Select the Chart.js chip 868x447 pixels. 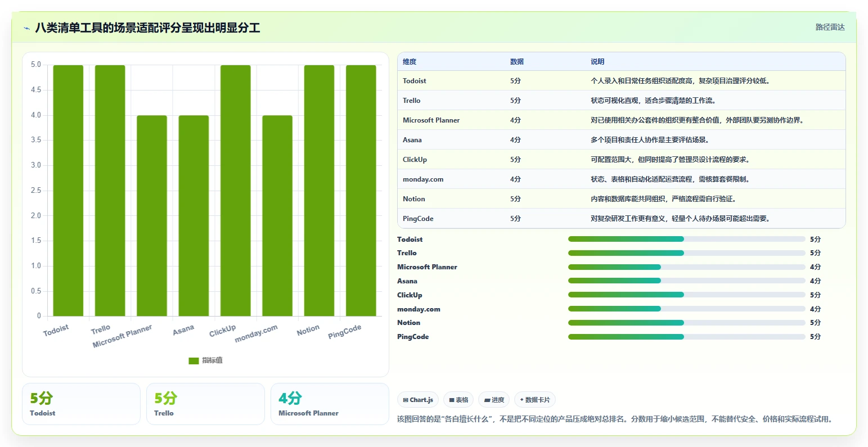pos(418,400)
